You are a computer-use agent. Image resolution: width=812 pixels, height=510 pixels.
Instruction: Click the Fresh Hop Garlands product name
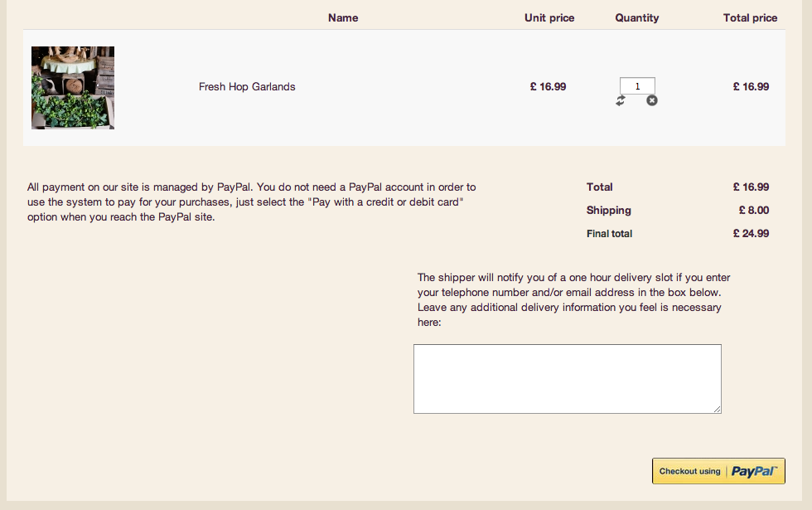click(247, 86)
